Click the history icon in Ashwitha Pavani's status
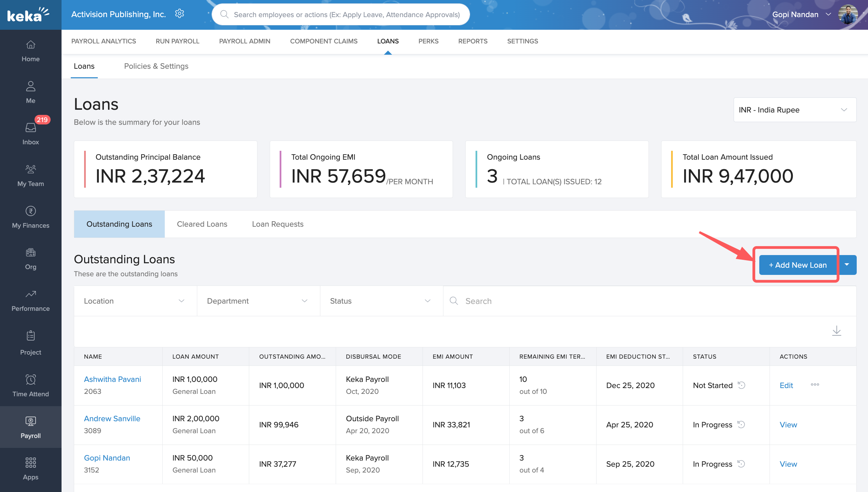Image resolution: width=868 pixels, height=492 pixels. [x=741, y=385]
